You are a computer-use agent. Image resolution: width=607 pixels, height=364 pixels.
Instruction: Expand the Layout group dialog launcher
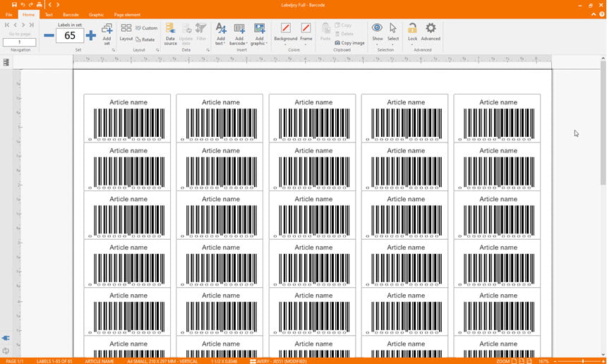pos(157,50)
